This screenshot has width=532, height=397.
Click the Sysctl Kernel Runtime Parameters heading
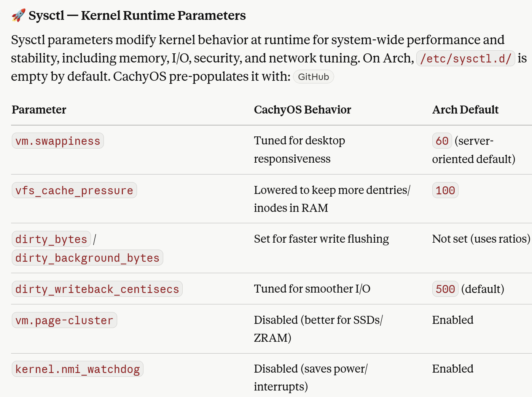[x=137, y=15]
